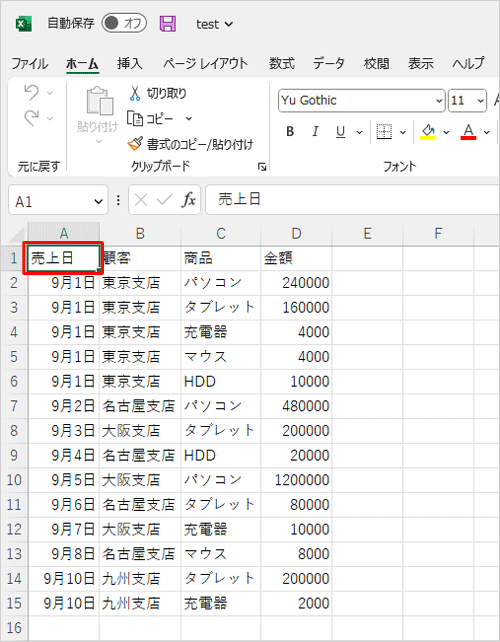Expand the Redo history dropdown
The image size is (500, 642).
[x=50, y=119]
